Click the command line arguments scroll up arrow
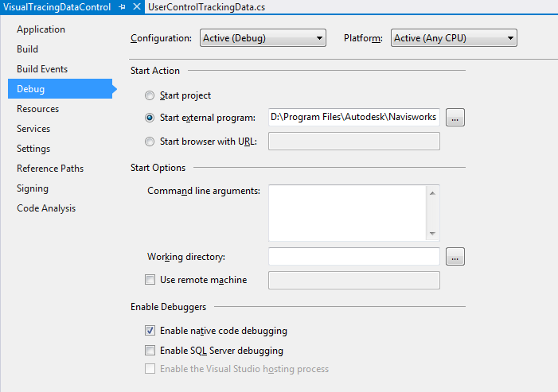Image resolution: width=558 pixels, height=392 pixels. (x=432, y=192)
